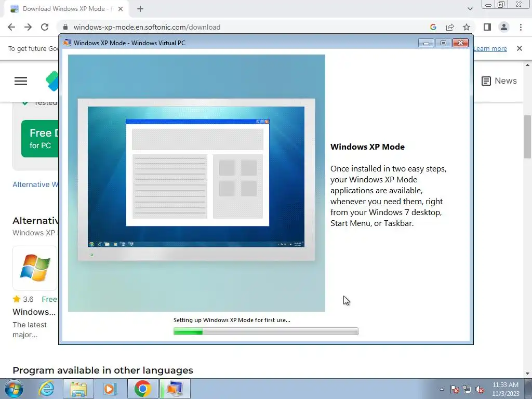Reload the Softonic page
This screenshot has height=399, width=532.
coord(45,27)
